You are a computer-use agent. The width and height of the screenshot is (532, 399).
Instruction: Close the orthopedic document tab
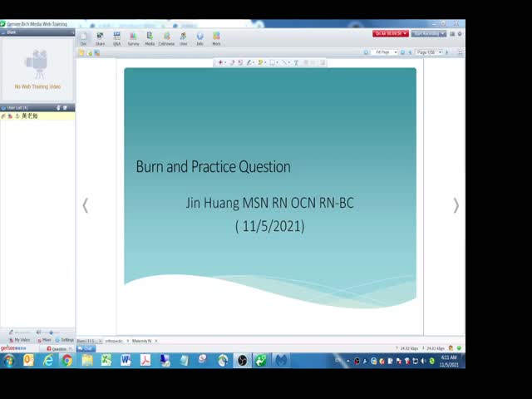click(x=127, y=341)
